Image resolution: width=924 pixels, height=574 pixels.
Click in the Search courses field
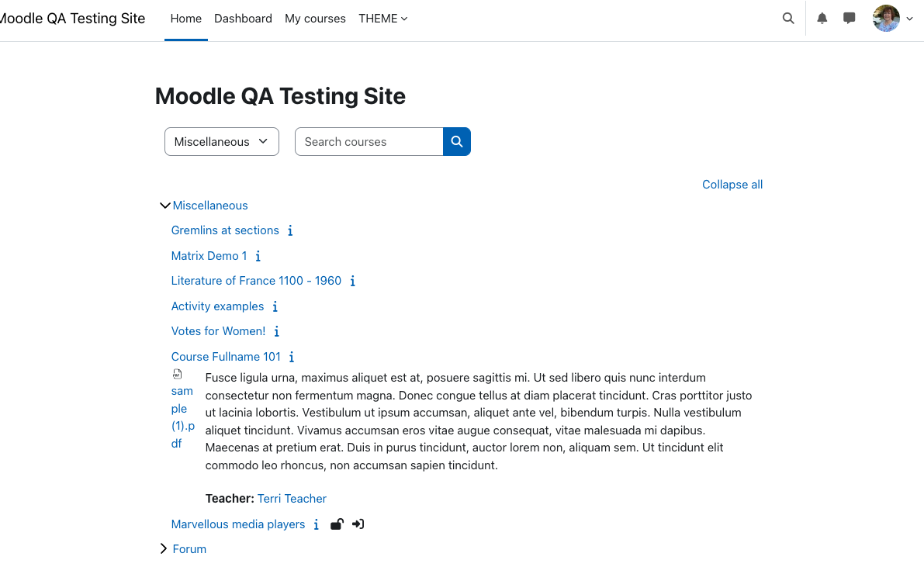pyautogui.click(x=369, y=141)
